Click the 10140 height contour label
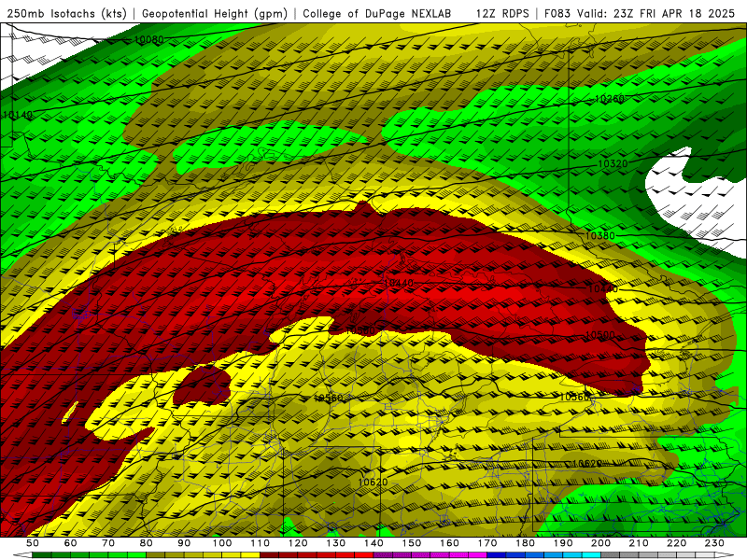The image size is (747, 560). click(18, 115)
